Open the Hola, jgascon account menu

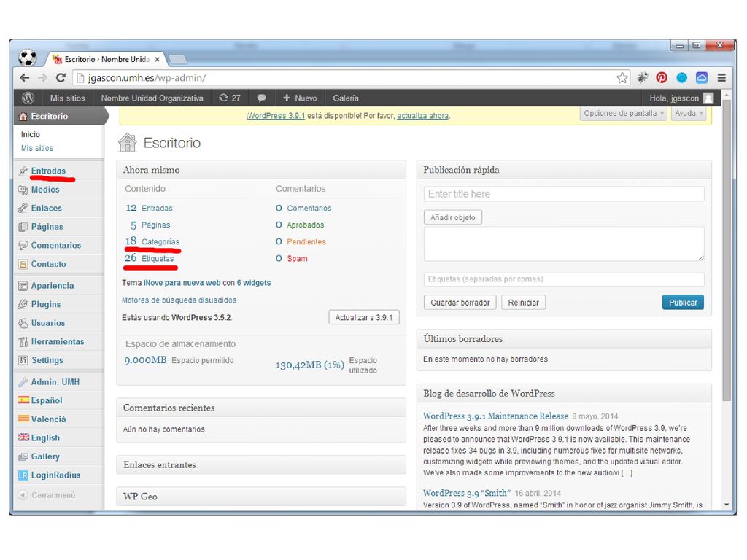pos(681,98)
